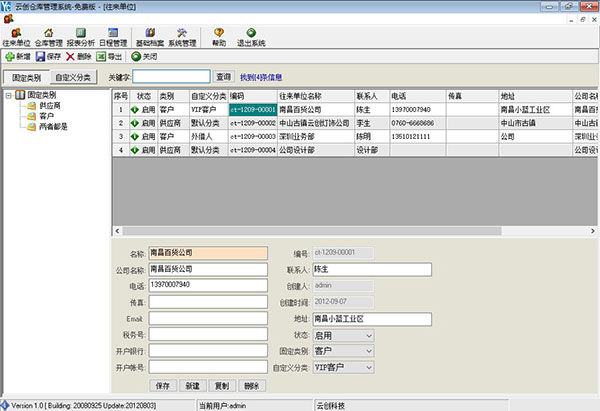Click the 帮助 help icon
The width and height of the screenshot is (600, 411).
pyautogui.click(x=219, y=37)
